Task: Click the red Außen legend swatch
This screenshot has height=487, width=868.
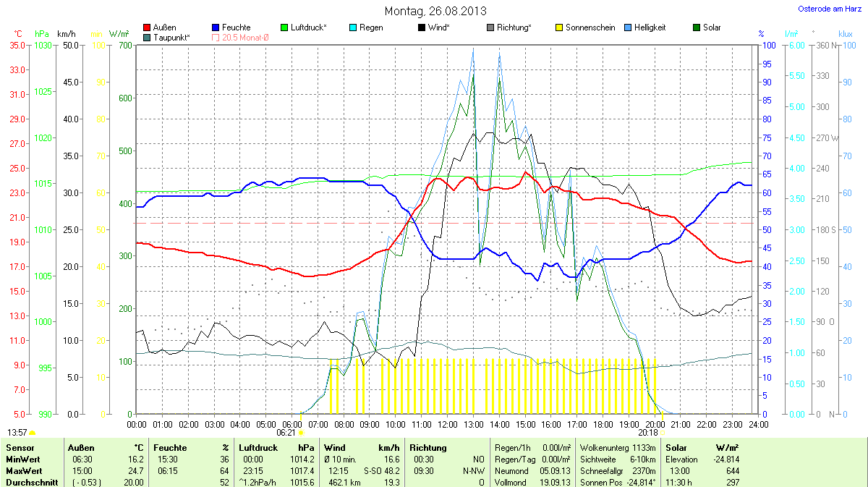Action: 148,27
